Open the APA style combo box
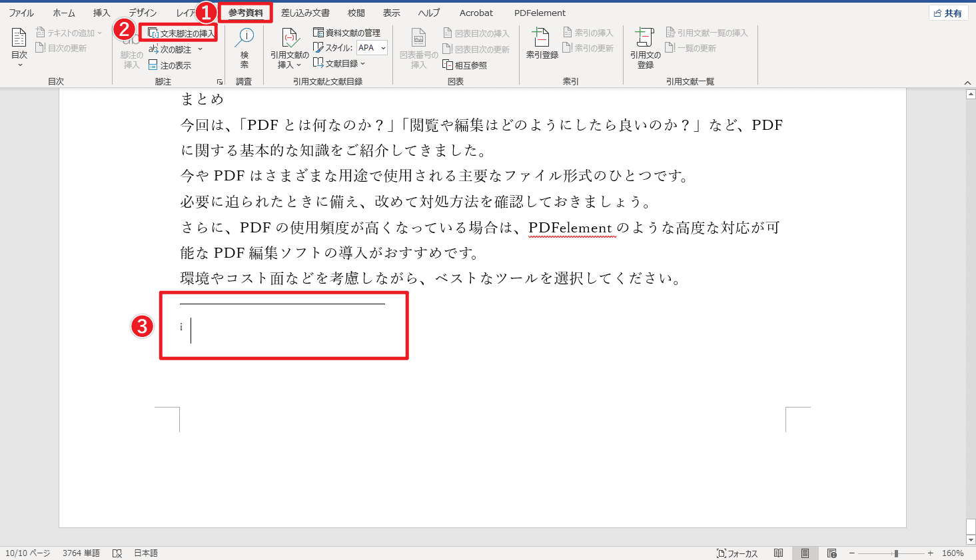Viewport: 976px width, 560px height. point(372,48)
